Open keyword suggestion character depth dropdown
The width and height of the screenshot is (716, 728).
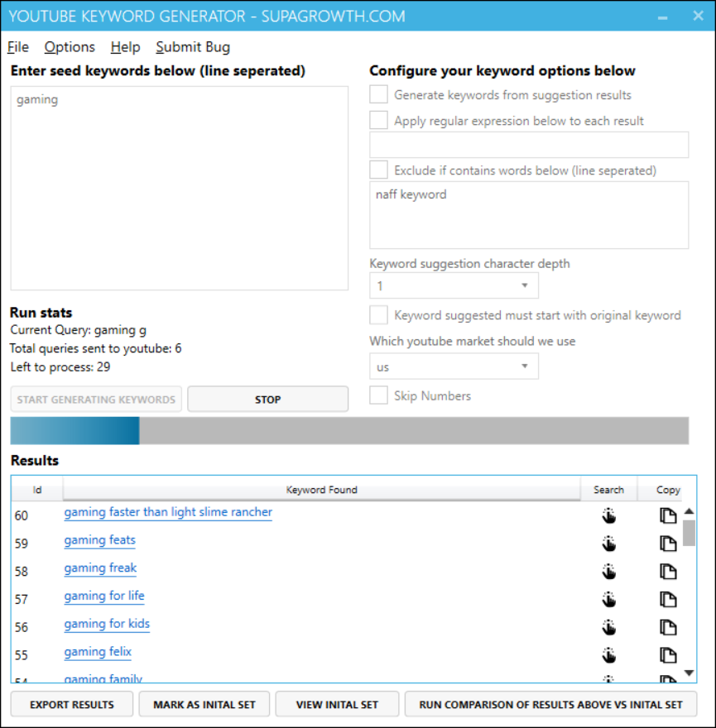(x=454, y=285)
